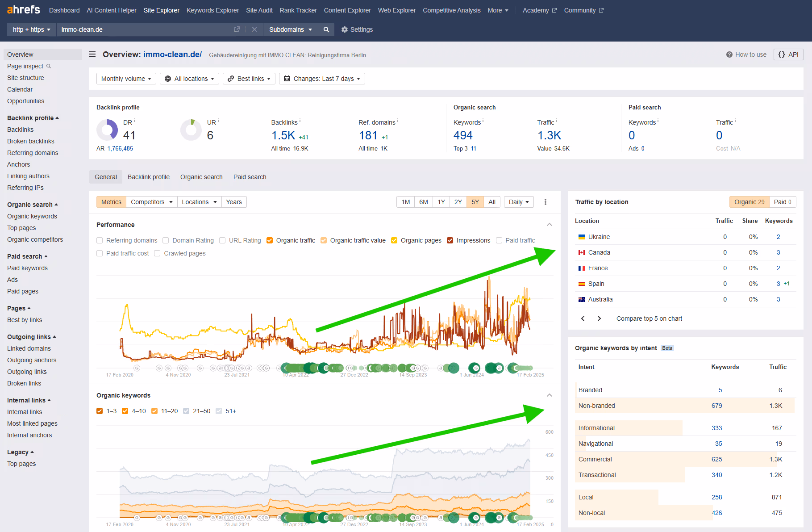Screen dimensions: 812x532
Task: Toggle the hamburger sidebar menu icon
Action: [x=92, y=54]
